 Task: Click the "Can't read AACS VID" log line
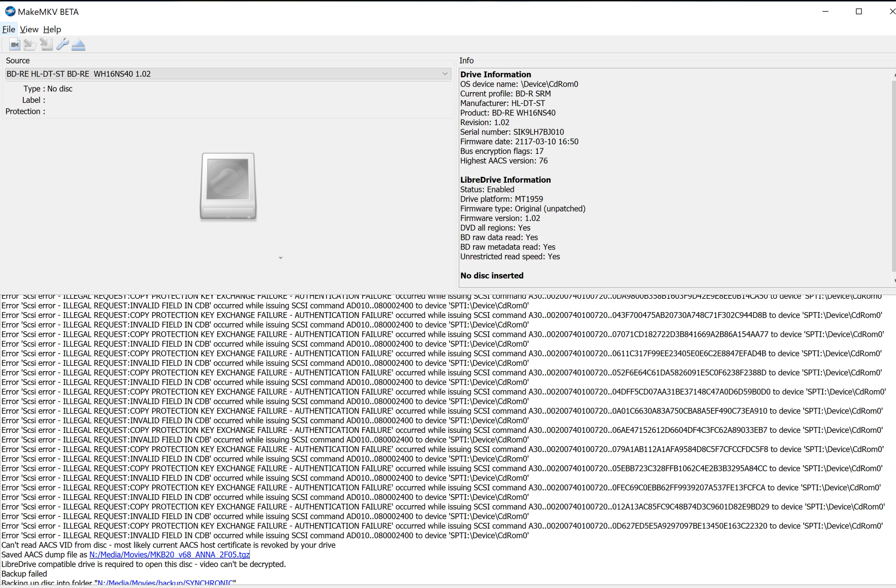point(168,545)
